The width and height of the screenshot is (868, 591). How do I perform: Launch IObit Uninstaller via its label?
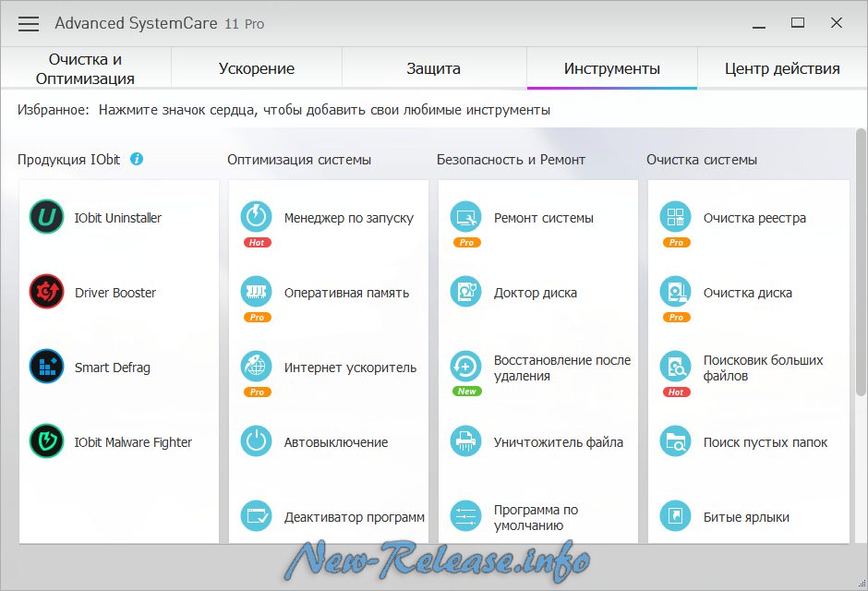click(x=118, y=218)
